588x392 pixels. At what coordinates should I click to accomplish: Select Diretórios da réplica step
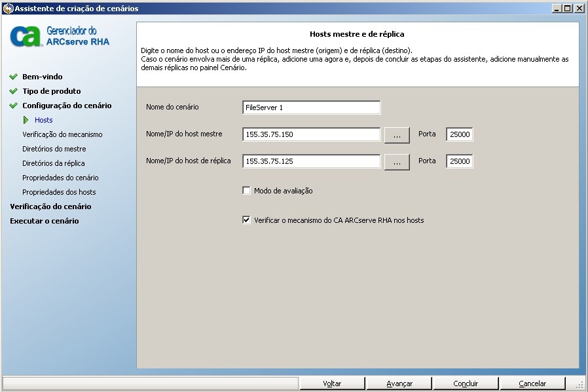click(53, 163)
